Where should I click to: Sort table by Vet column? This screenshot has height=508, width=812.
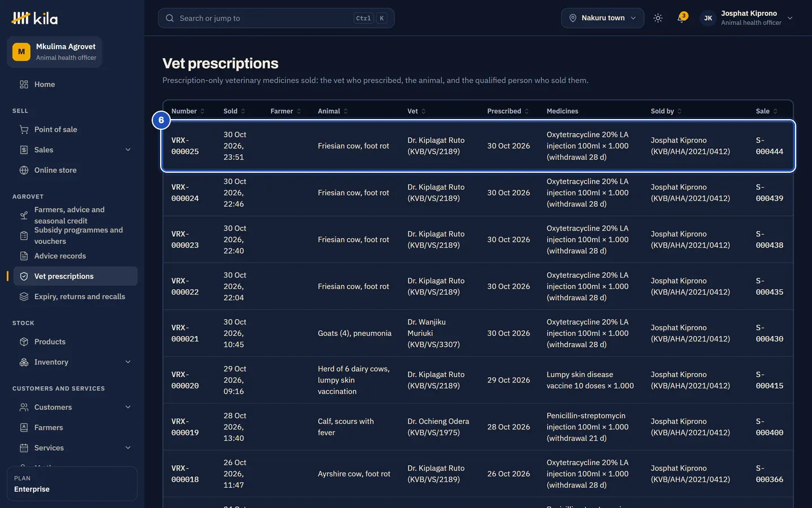coord(417,111)
